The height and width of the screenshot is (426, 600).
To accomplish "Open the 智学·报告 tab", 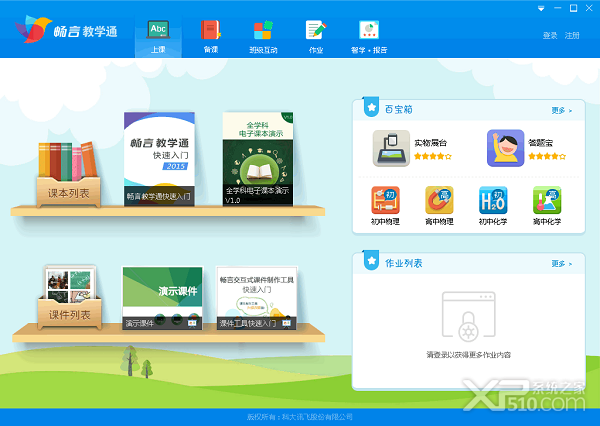I will [369, 37].
